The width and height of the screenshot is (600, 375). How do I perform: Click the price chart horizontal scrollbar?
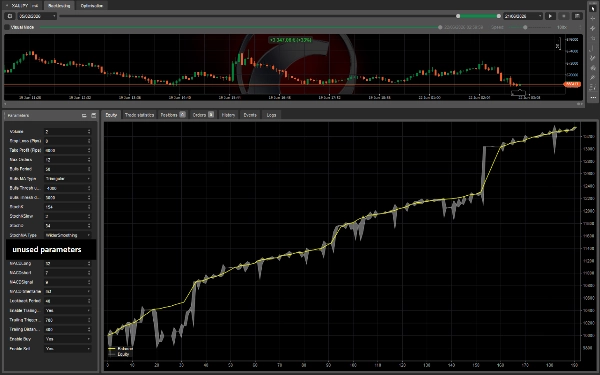pyautogui.click(x=293, y=104)
